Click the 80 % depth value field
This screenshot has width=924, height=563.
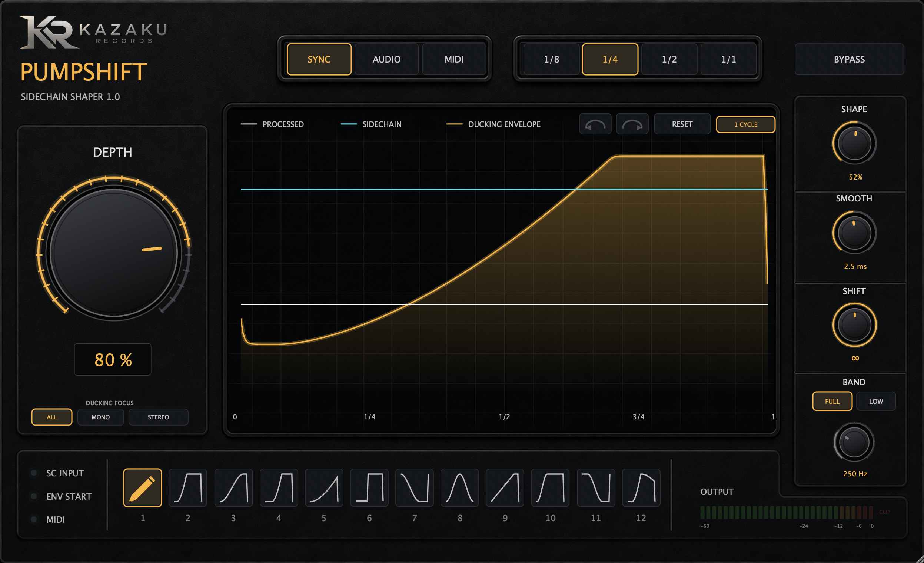pyautogui.click(x=113, y=359)
